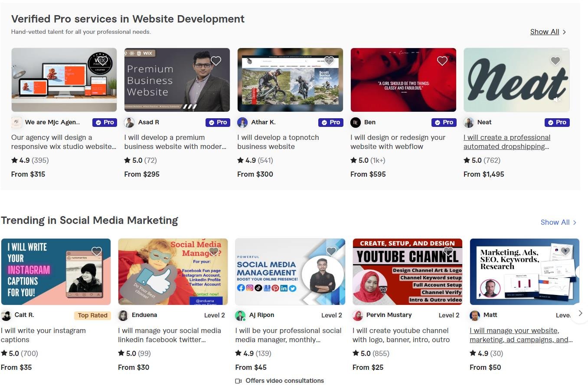The width and height of the screenshot is (588, 385).
Task: Open Aj Ripon's profile avatar
Action: point(240,315)
